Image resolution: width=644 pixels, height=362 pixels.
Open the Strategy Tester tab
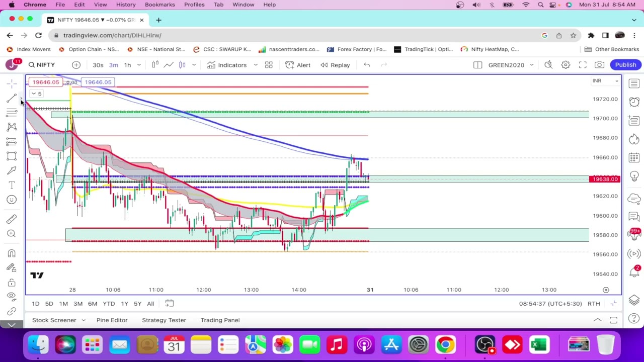point(164,320)
